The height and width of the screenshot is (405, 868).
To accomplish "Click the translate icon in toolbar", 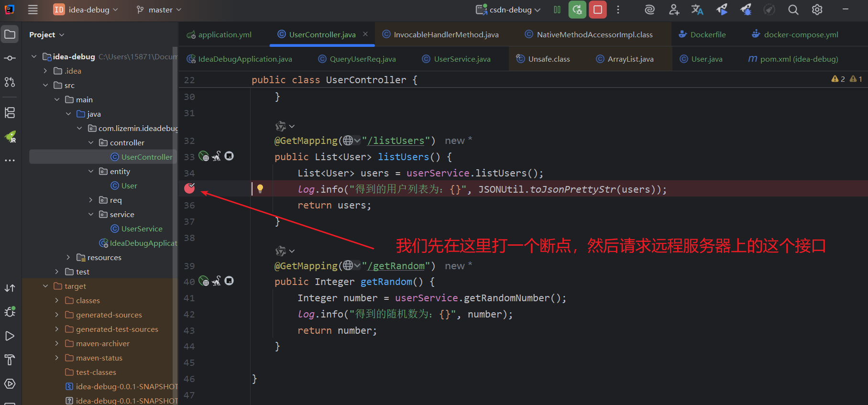I will click(x=697, y=10).
